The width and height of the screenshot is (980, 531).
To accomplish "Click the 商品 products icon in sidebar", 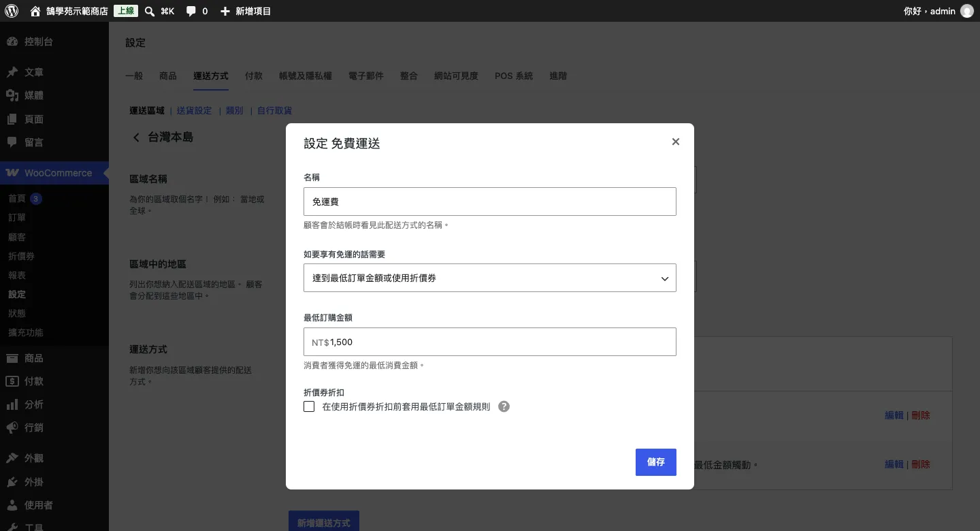I will pyautogui.click(x=12, y=358).
